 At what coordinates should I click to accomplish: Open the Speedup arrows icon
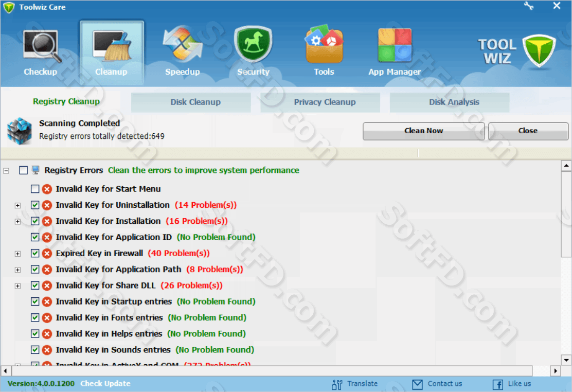point(182,43)
